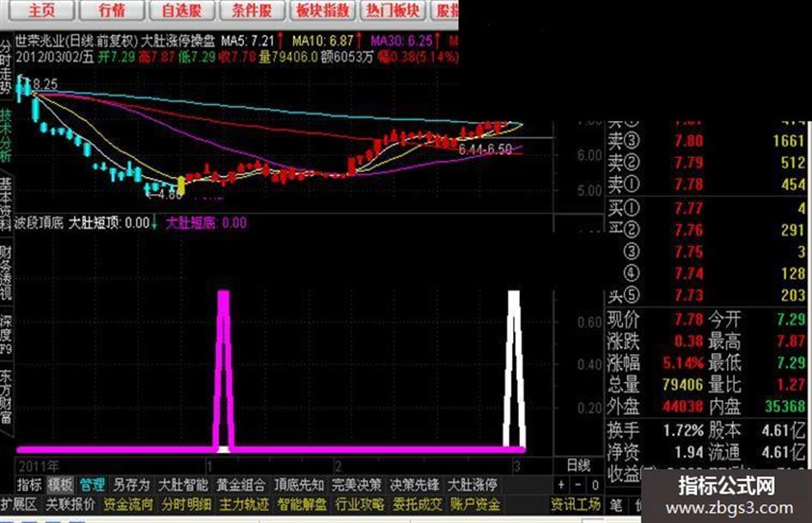Select the 顶底先知 indicator tab
Screen dimensions: 812x523
click(299, 485)
